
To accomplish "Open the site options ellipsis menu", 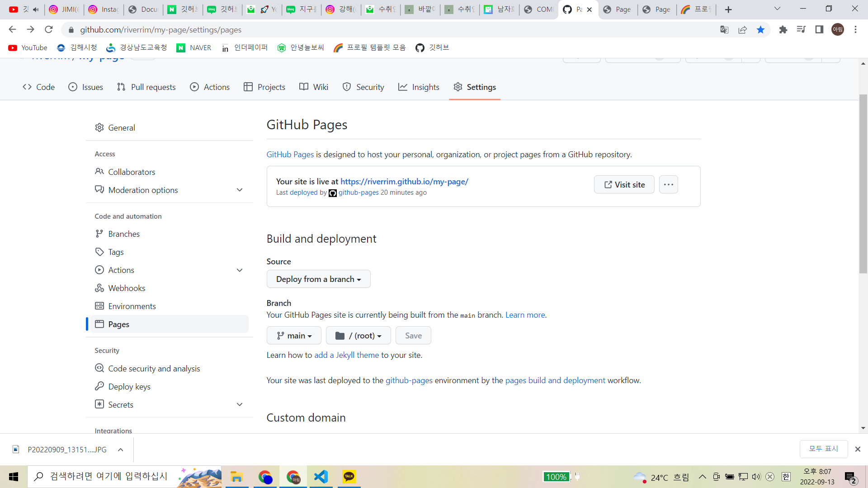I will click(668, 184).
